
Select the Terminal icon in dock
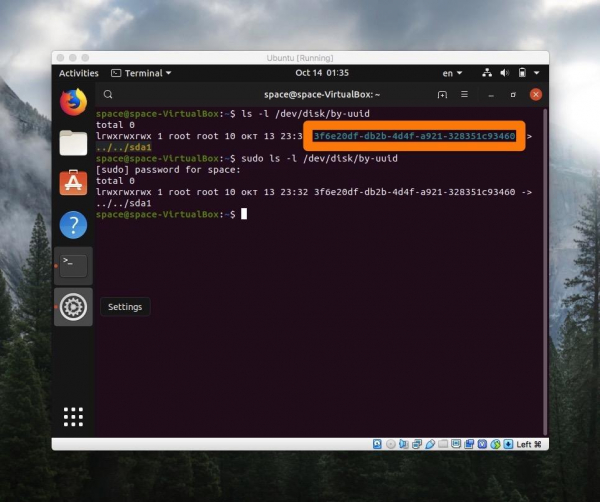coord(73,266)
